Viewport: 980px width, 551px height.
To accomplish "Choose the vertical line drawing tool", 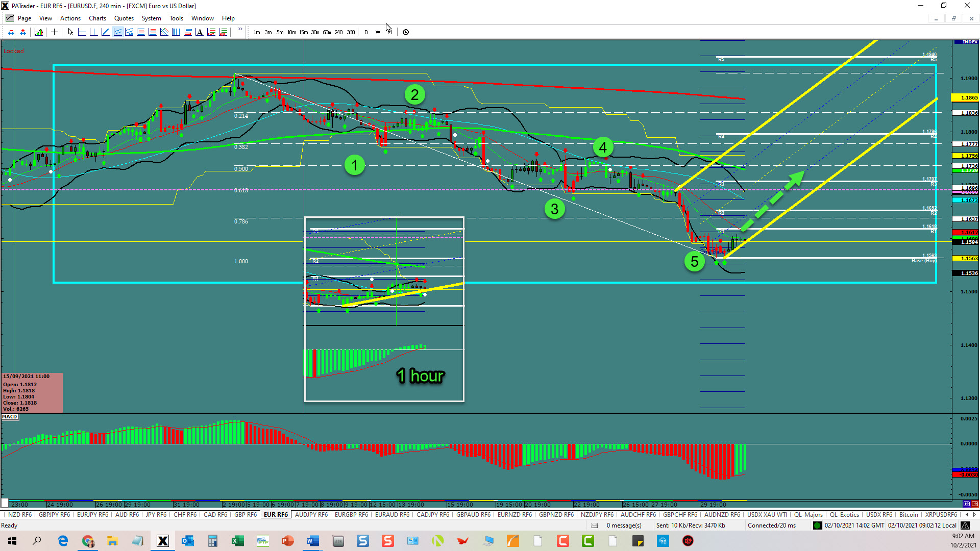I will (93, 32).
